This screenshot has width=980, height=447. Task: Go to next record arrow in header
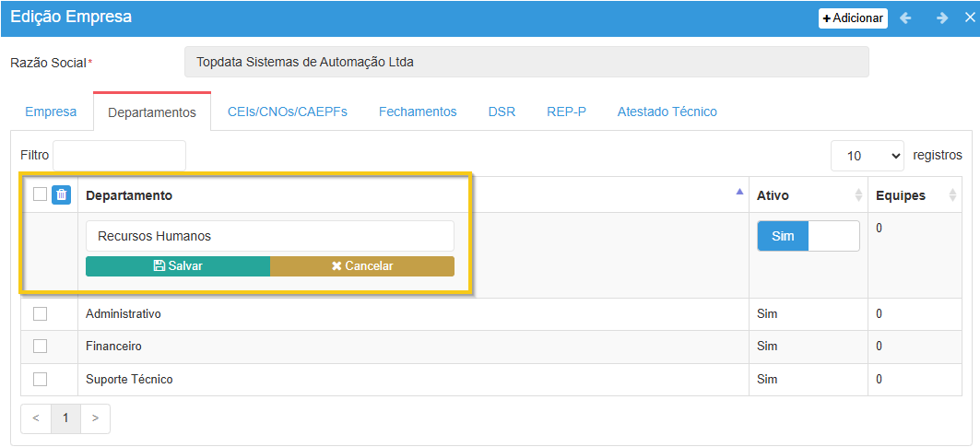(x=941, y=18)
